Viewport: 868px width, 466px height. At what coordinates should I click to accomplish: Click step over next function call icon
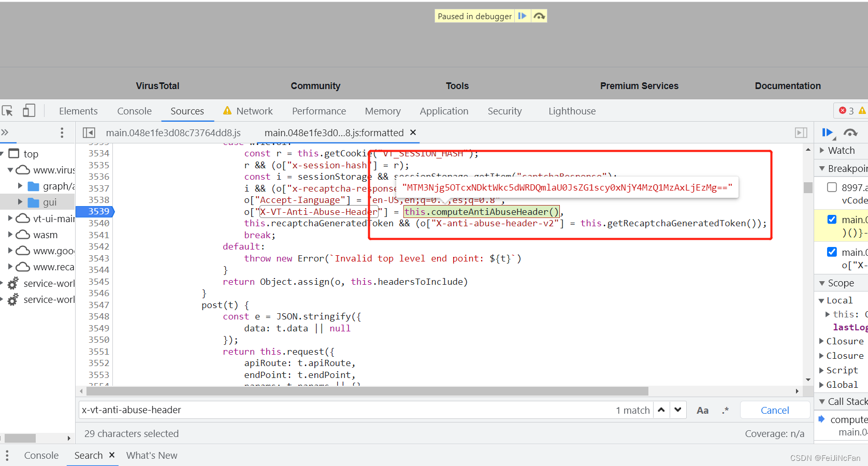pos(850,133)
